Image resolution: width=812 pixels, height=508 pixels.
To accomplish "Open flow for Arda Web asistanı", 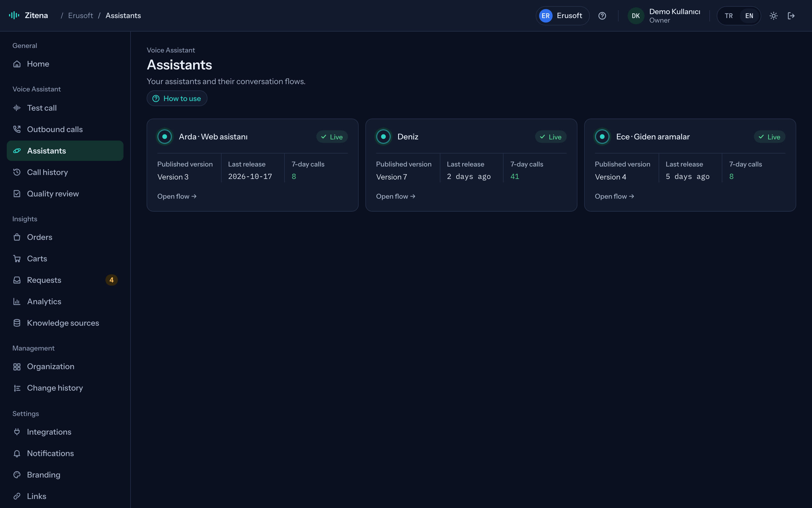I will (x=177, y=196).
